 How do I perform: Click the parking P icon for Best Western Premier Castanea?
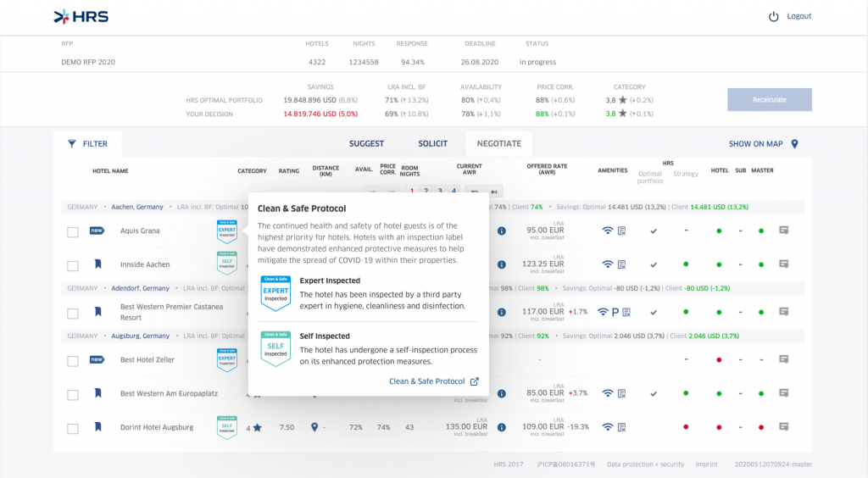coord(615,312)
